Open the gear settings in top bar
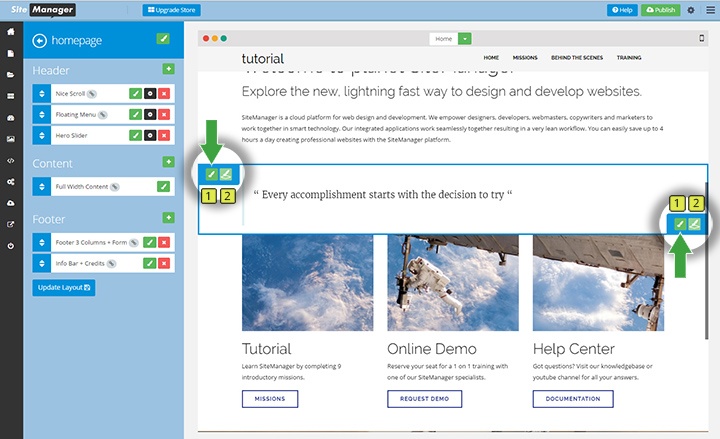Viewport: 720px width, 439px height. coord(691,10)
